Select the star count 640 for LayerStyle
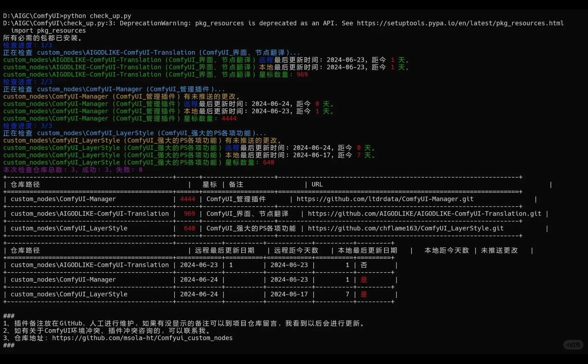 coord(189,228)
